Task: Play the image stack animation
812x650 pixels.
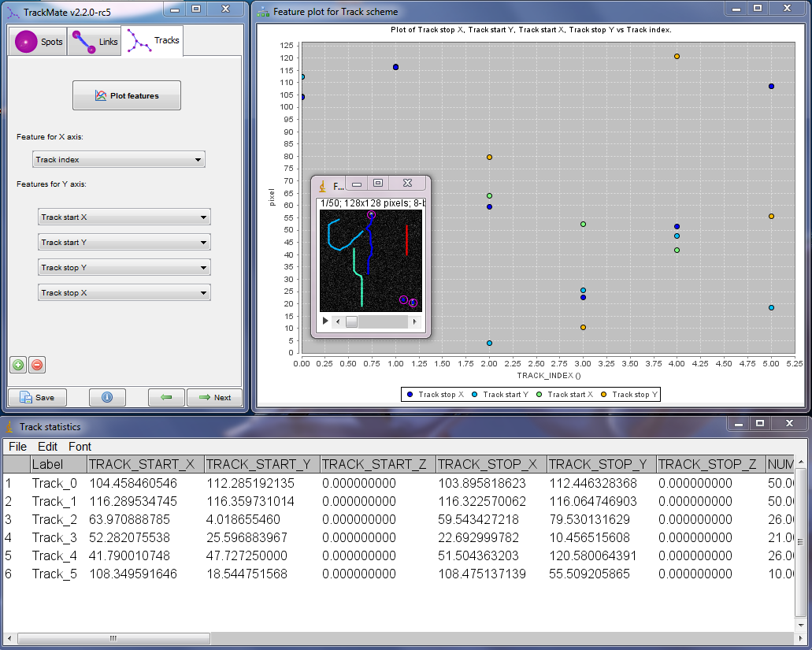Action: point(325,321)
